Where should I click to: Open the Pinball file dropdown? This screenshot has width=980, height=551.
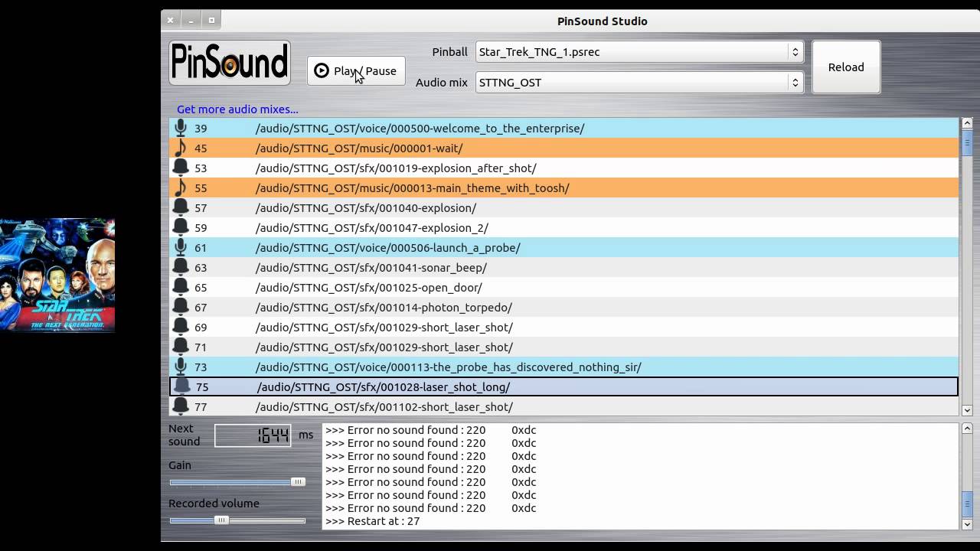pyautogui.click(x=639, y=52)
